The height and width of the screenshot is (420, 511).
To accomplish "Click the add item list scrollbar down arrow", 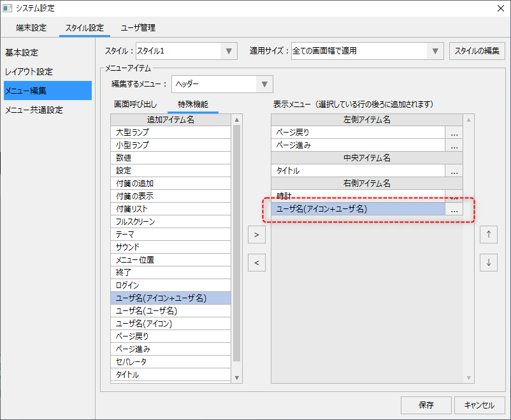I will click(237, 378).
